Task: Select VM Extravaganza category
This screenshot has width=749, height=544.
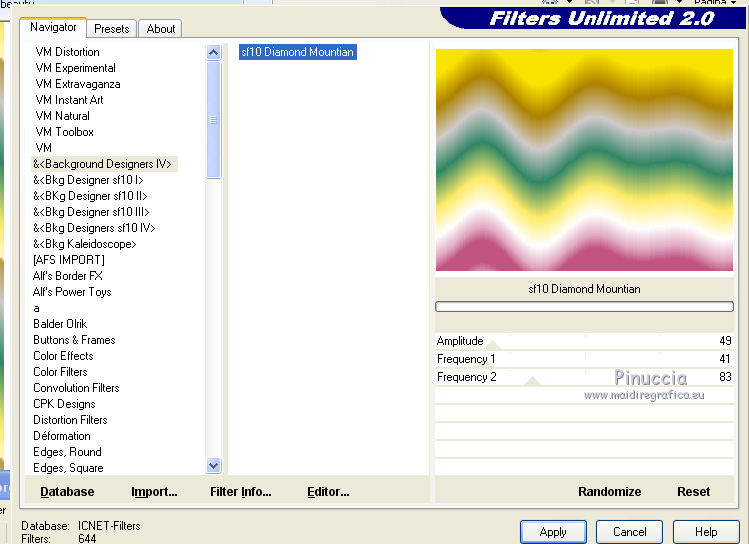Action: tap(78, 84)
